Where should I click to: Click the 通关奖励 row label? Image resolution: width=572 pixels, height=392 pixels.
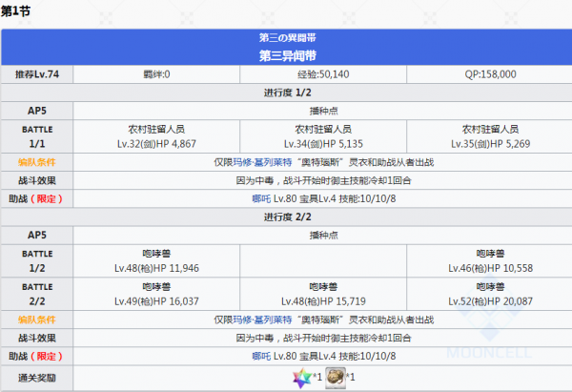tap(37, 378)
